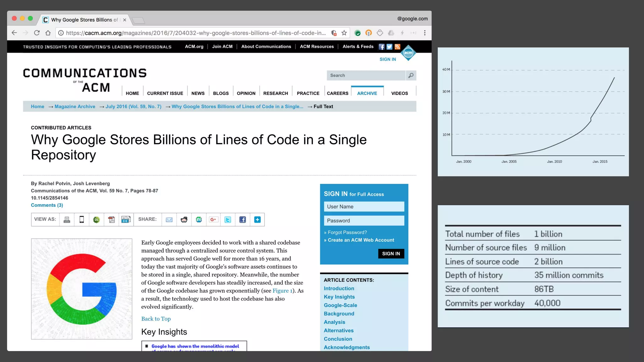This screenshot has height=362, width=644.
Task: Bookmark page with star icon
Action: [x=344, y=33]
